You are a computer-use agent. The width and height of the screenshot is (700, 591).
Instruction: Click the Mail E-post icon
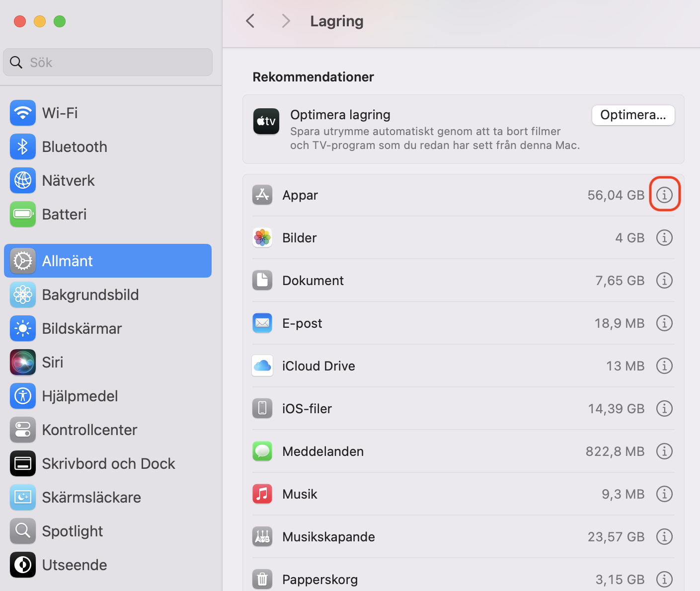pyautogui.click(x=262, y=323)
